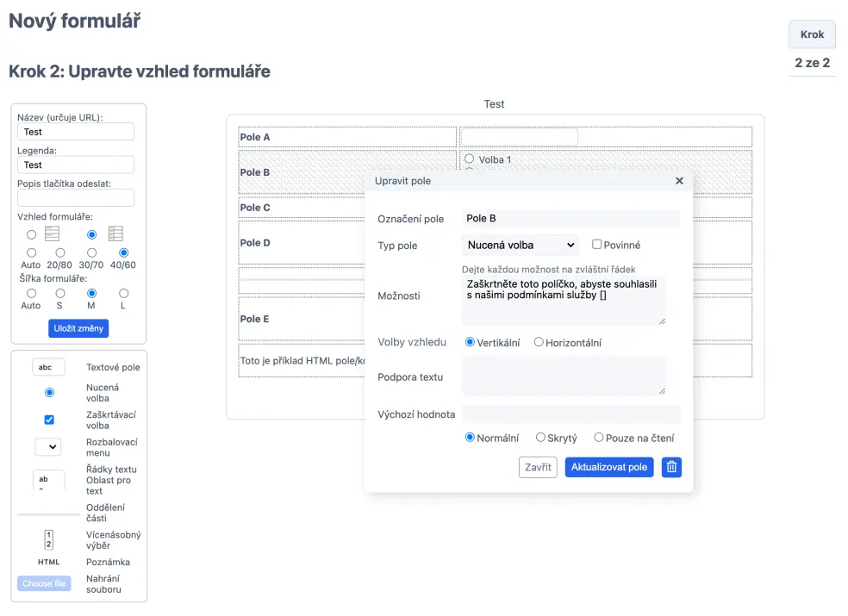848x616 pixels.
Task: Click the Oddělení části separator line icon
Action: click(x=49, y=514)
